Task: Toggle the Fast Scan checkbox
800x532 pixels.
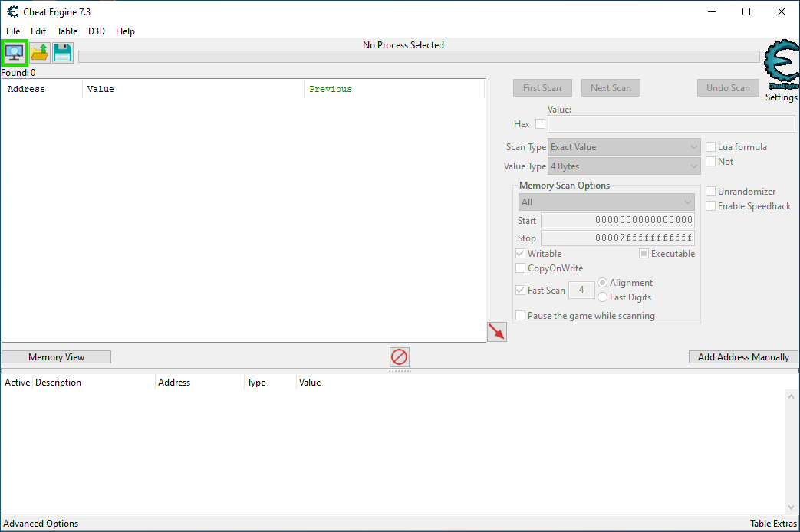Action: [x=520, y=291]
